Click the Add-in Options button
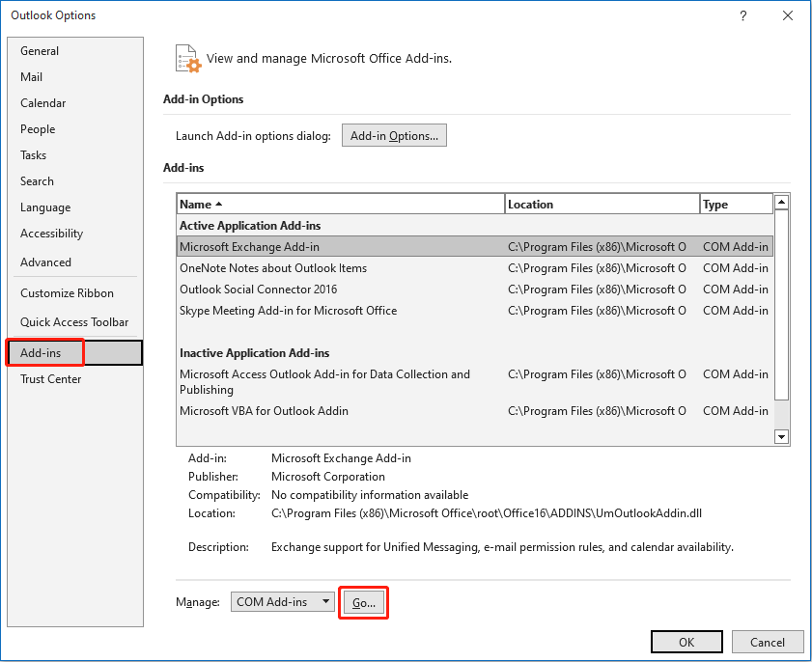Screen dimensions: 812x662 point(394,136)
